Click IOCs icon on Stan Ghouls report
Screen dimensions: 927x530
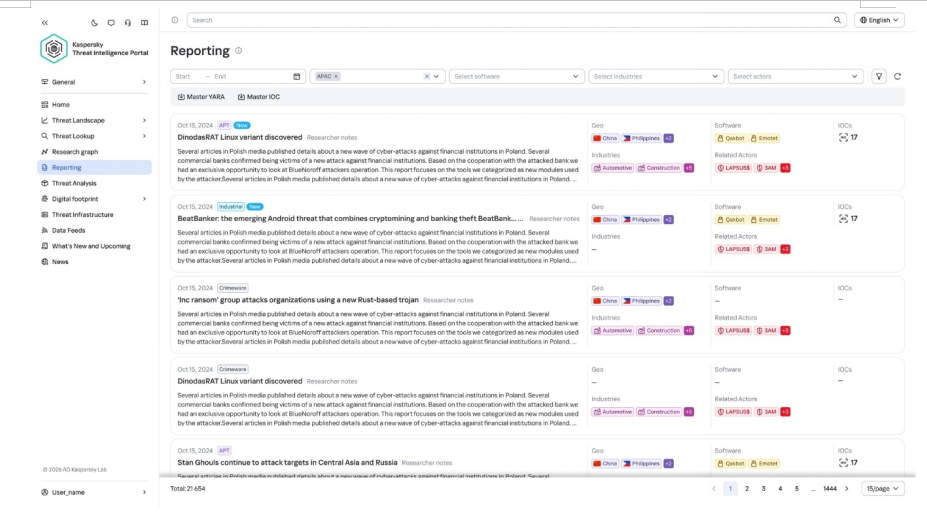point(843,463)
